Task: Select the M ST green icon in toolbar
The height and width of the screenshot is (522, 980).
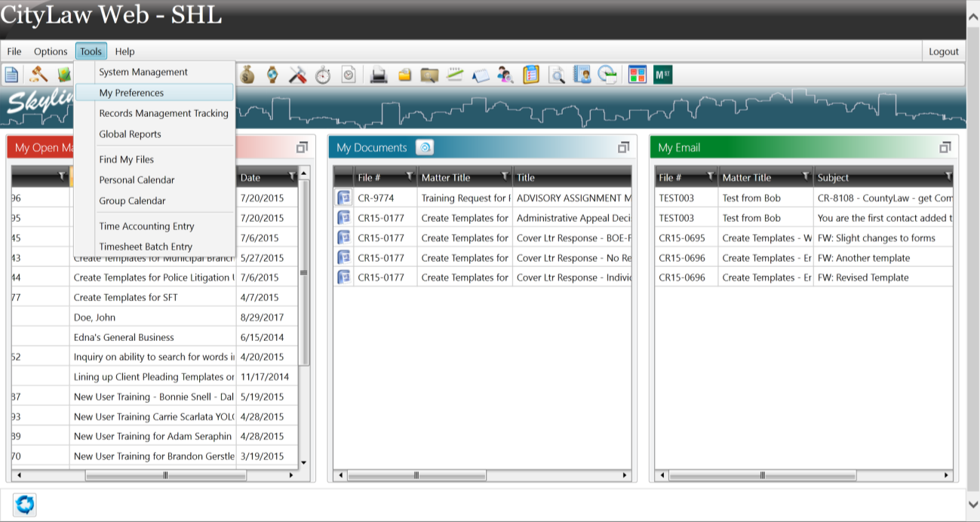Action: (661, 74)
